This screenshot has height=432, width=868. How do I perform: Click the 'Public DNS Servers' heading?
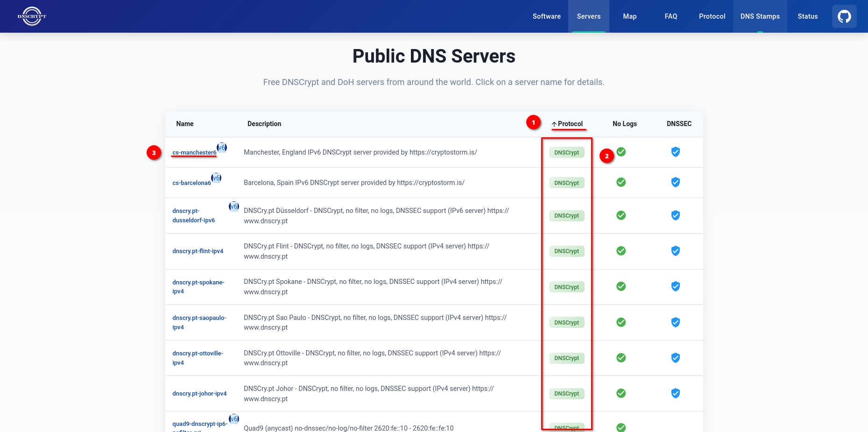tap(434, 56)
